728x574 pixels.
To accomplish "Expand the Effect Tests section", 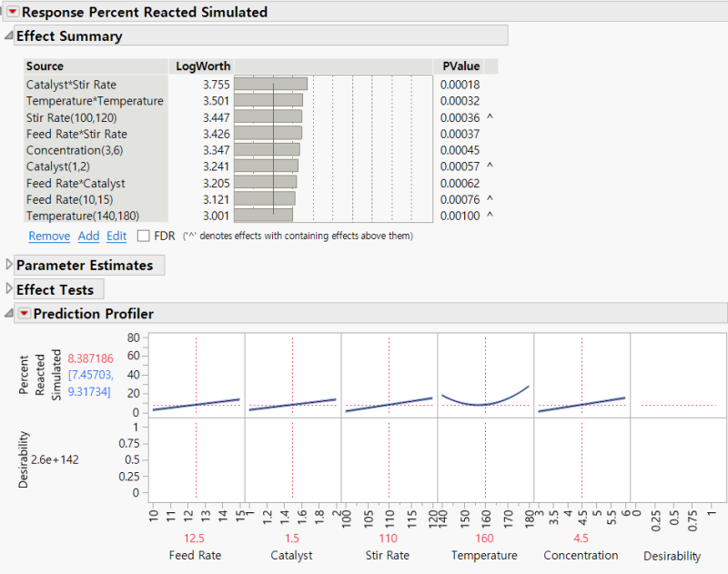I will [9, 288].
